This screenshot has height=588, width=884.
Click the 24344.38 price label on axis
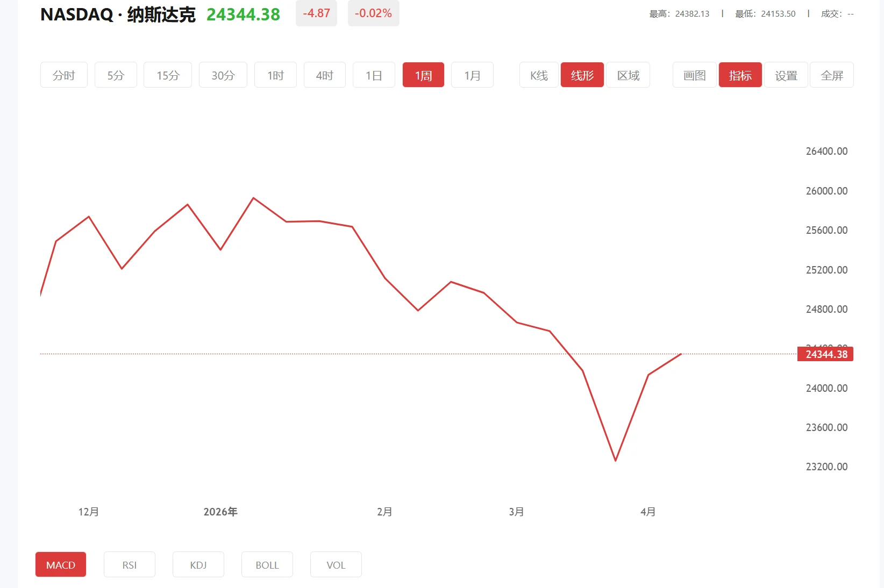click(825, 354)
